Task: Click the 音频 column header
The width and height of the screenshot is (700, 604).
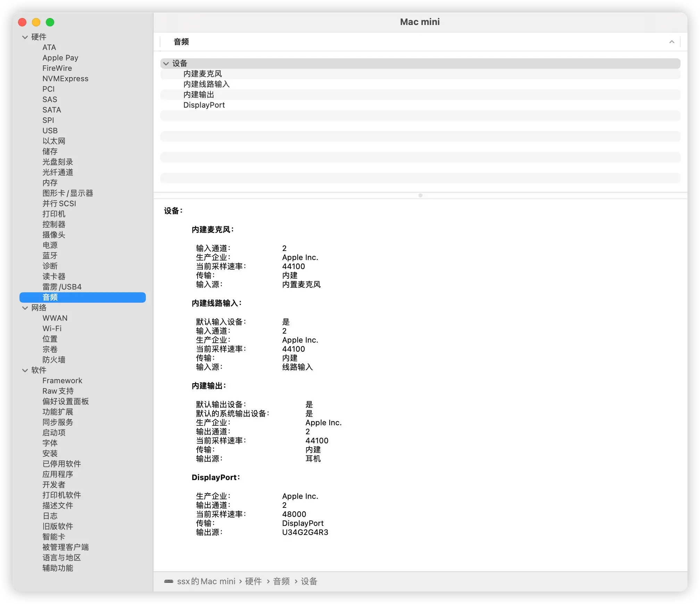Action: point(181,42)
